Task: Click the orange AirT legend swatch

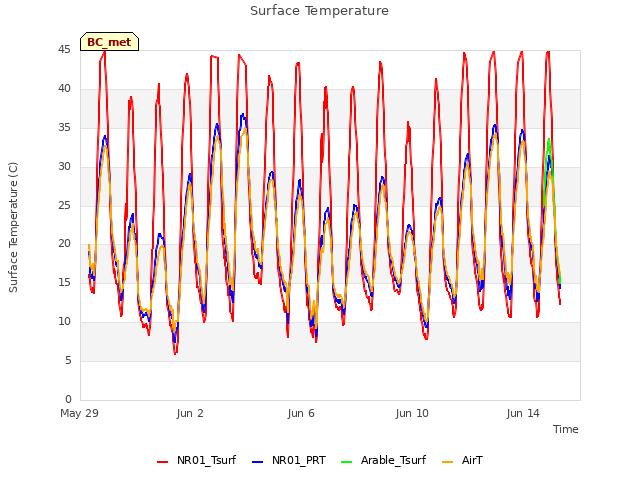Action: pyautogui.click(x=447, y=462)
